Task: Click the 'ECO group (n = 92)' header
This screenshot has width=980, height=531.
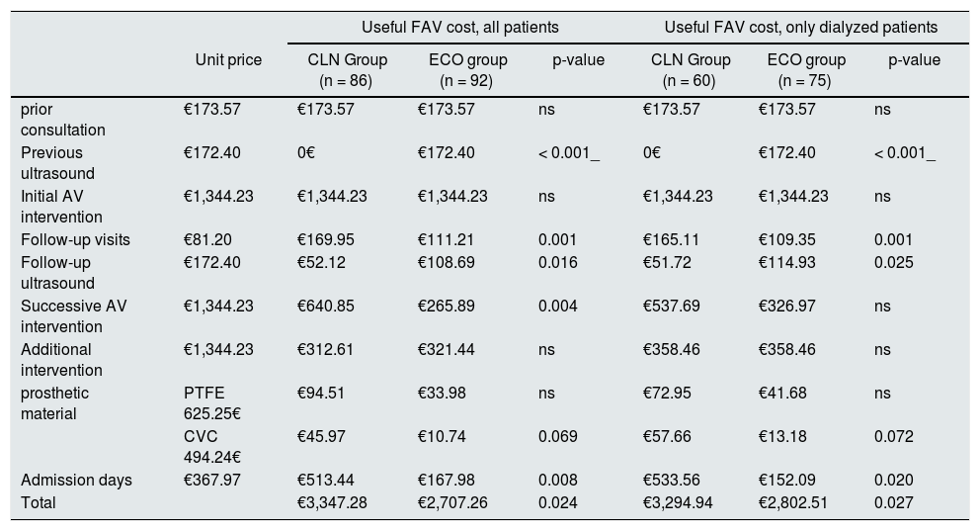Action: coord(465,70)
